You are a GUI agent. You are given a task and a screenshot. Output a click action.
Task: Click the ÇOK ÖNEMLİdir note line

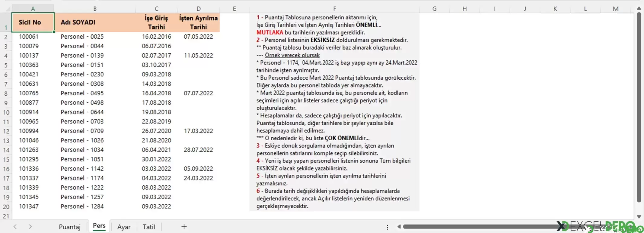click(x=313, y=138)
